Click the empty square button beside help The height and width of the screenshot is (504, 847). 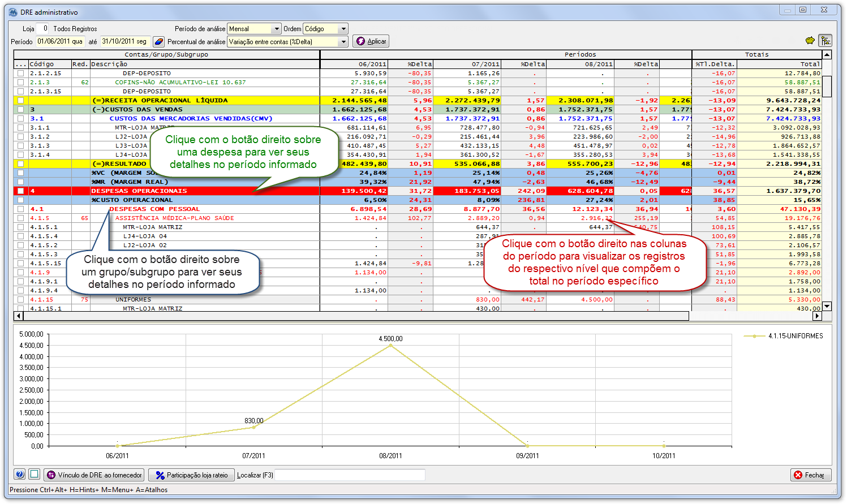(35, 475)
